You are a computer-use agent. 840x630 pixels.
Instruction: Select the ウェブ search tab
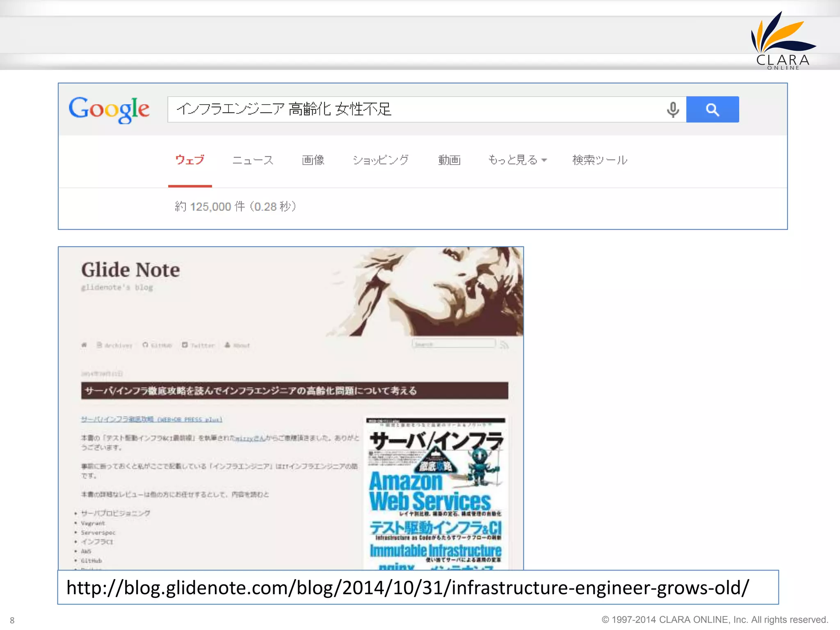[190, 160]
